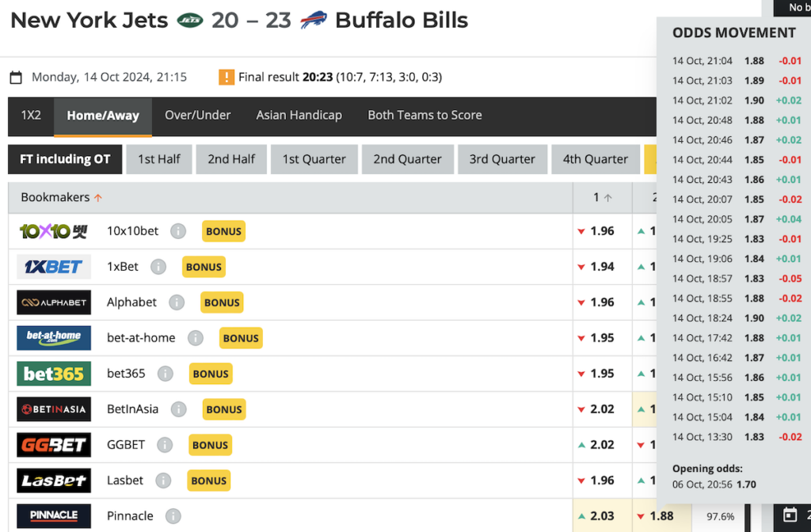Click the info icon next to 10x10bet
The width and height of the screenshot is (811, 532).
coord(178,231)
